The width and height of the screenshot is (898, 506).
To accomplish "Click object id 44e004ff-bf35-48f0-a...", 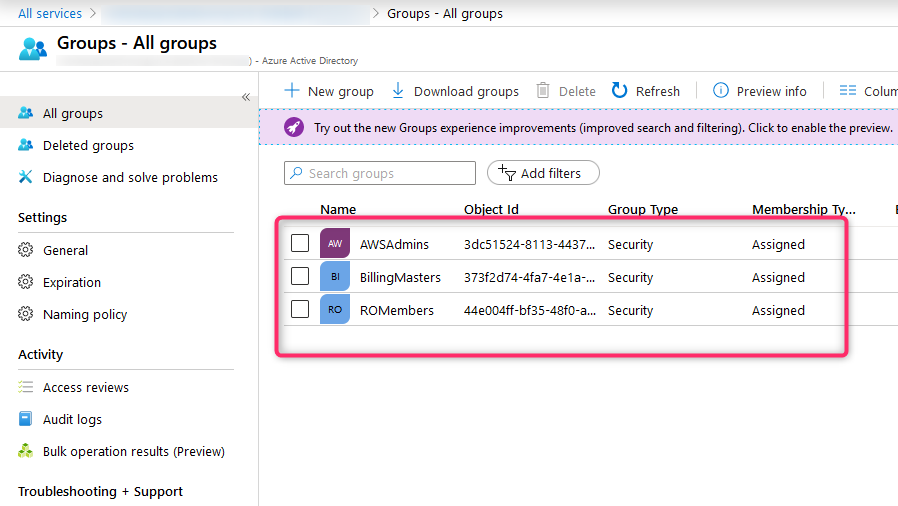I will pyautogui.click(x=530, y=310).
